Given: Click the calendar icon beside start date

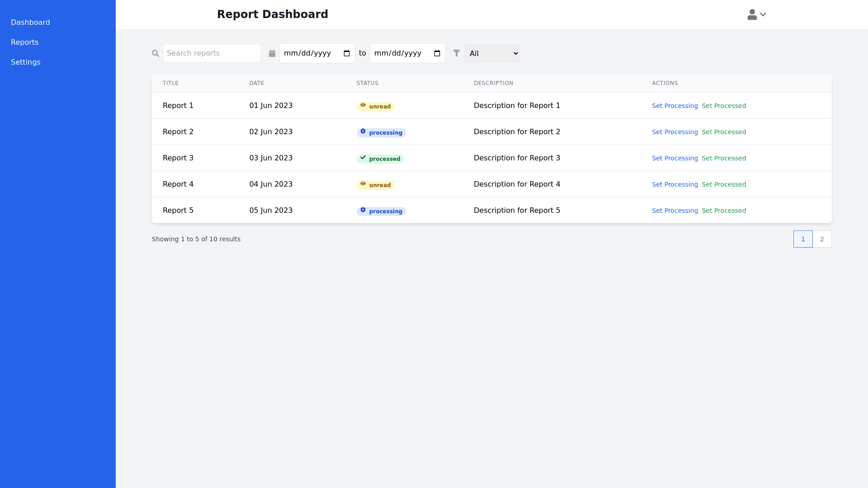Looking at the screenshot, I should 272,53.
